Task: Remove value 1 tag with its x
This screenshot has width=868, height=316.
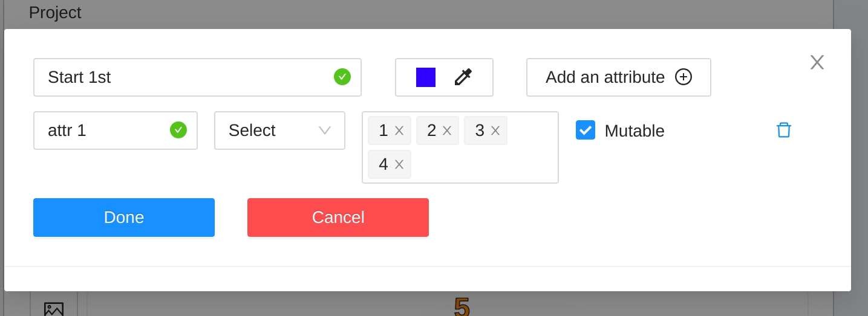Action: 399,131
